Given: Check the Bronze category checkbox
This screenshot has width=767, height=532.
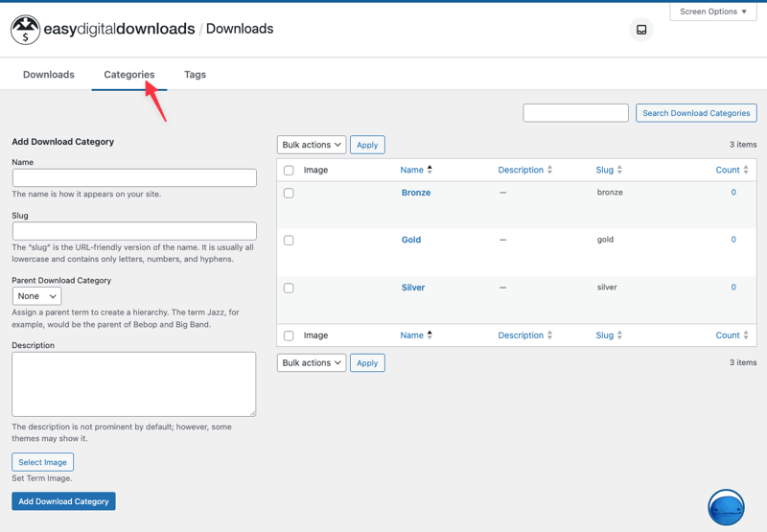Looking at the screenshot, I should point(289,194).
